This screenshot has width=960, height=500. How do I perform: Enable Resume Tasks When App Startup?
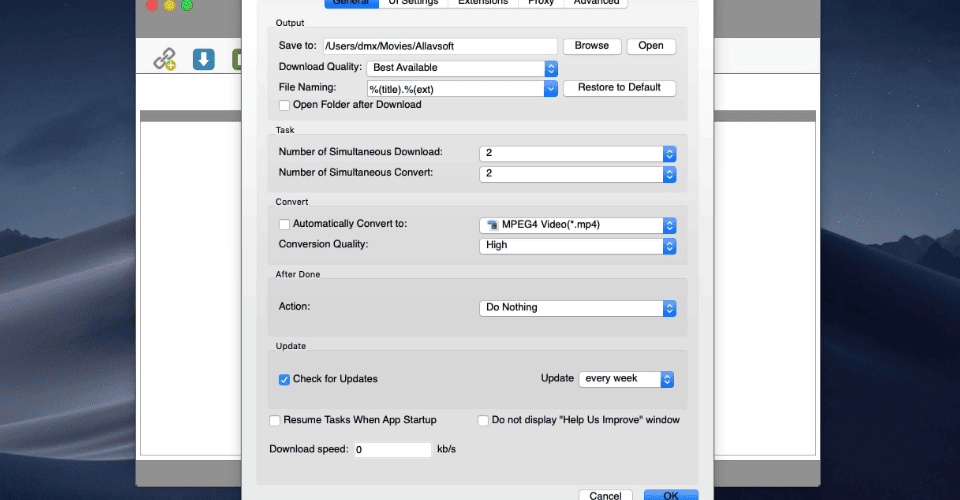pos(275,420)
